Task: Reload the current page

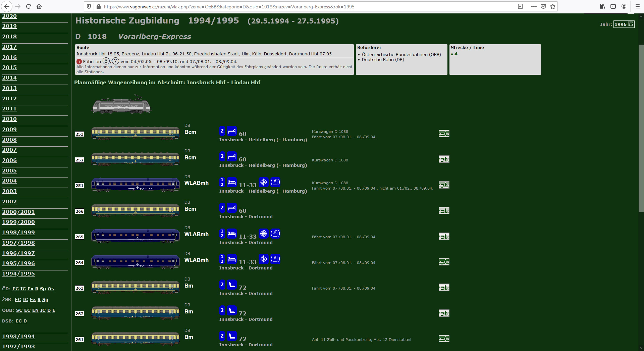Action: pyautogui.click(x=29, y=6)
